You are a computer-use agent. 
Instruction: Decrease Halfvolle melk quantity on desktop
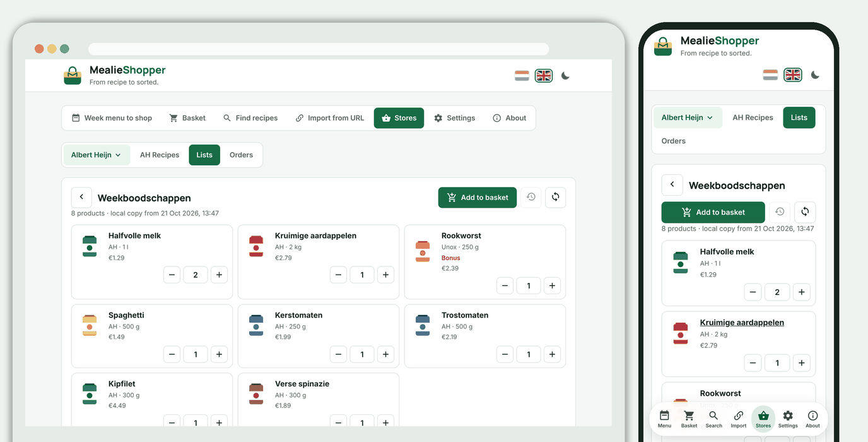[172, 275]
